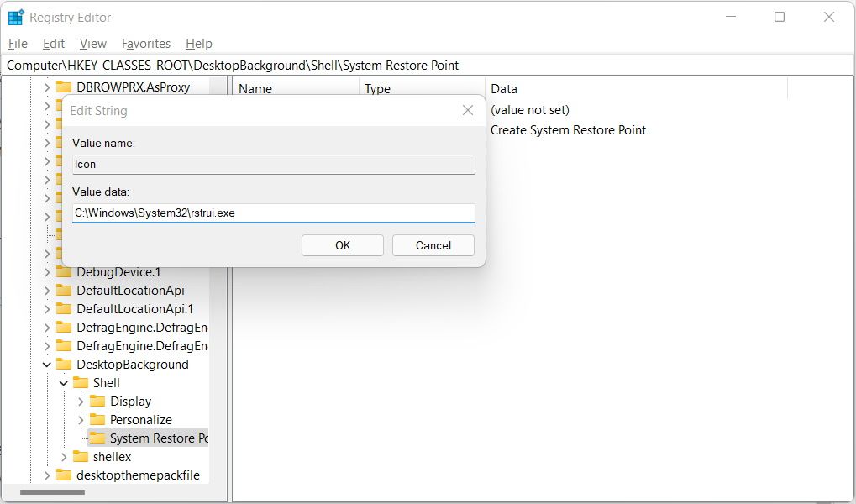The width and height of the screenshot is (856, 504).
Task: Click Cancel in Edit String dialog
Action: click(x=433, y=245)
